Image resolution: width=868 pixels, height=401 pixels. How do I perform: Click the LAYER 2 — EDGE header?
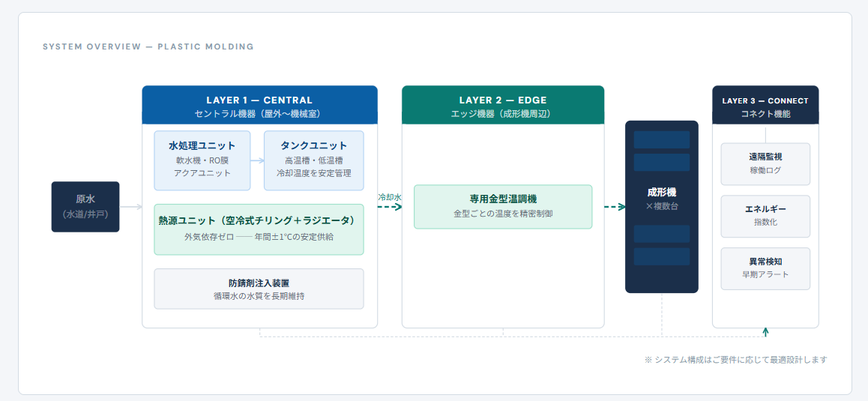tap(503, 105)
